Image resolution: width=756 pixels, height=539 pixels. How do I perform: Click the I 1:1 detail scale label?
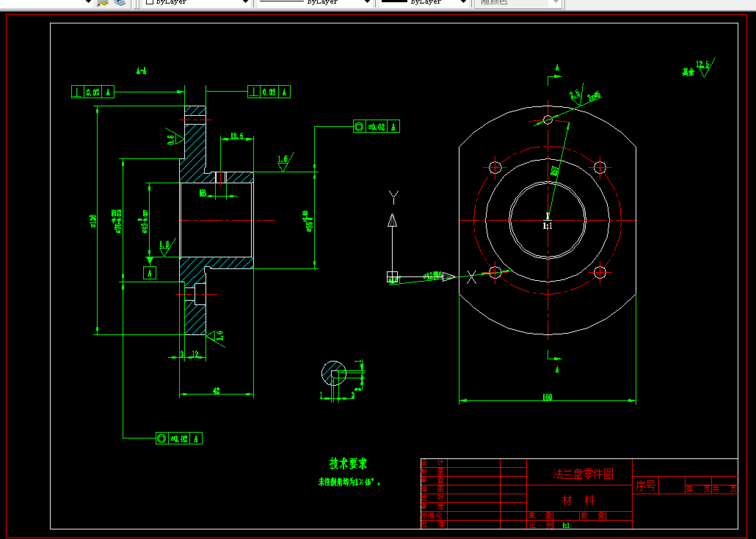[x=548, y=221]
